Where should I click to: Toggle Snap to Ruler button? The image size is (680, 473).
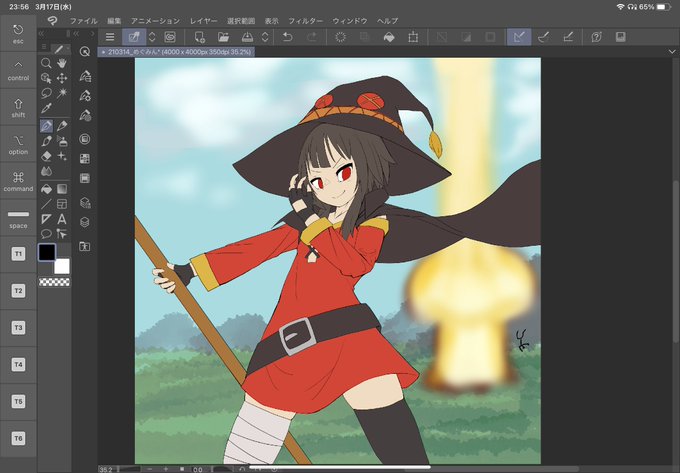(x=519, y=37)
